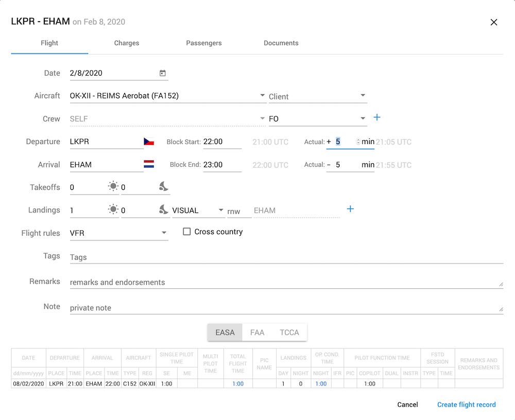Click the plus icon to add landing
The width and height of the screenshot is (515, 420).
[x=350, y=209]
